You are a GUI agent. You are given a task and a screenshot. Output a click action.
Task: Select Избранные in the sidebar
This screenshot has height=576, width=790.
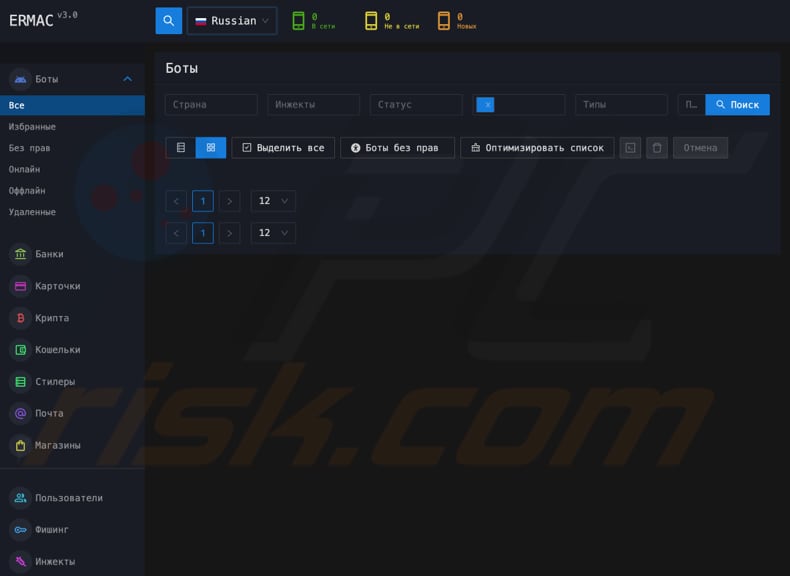coord(32,127)
